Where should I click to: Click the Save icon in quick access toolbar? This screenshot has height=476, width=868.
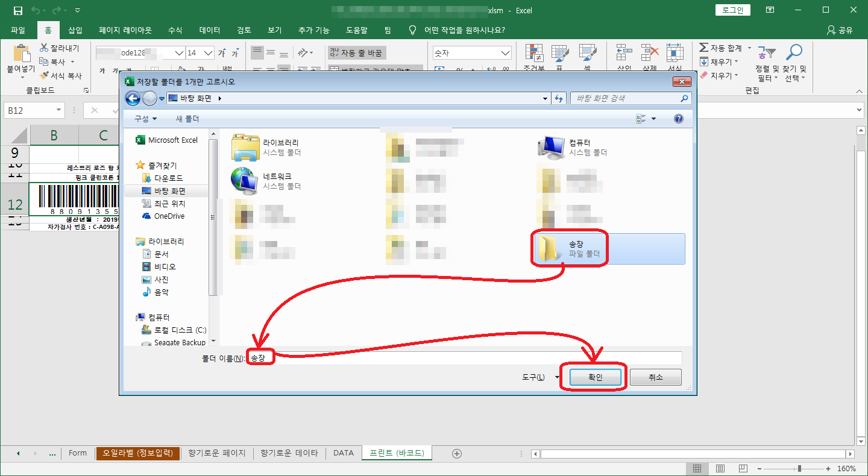pyautogui.click(x=18, y=10)
